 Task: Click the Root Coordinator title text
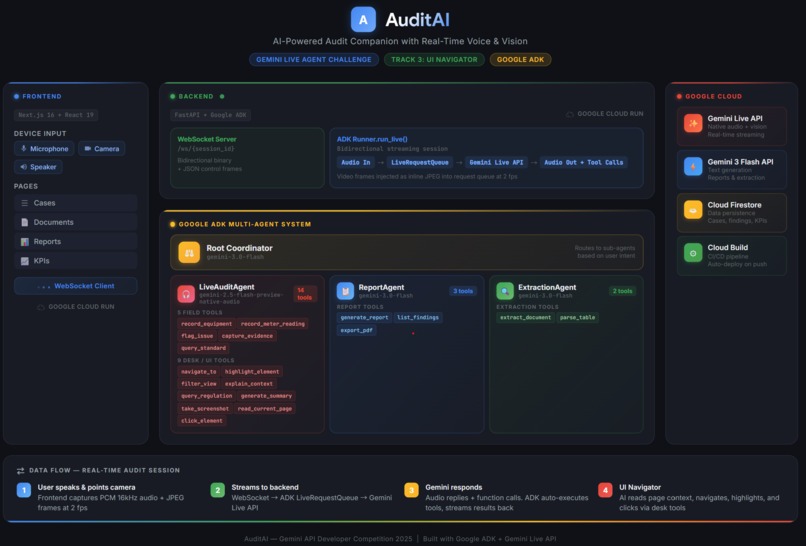tap(240, 248)
